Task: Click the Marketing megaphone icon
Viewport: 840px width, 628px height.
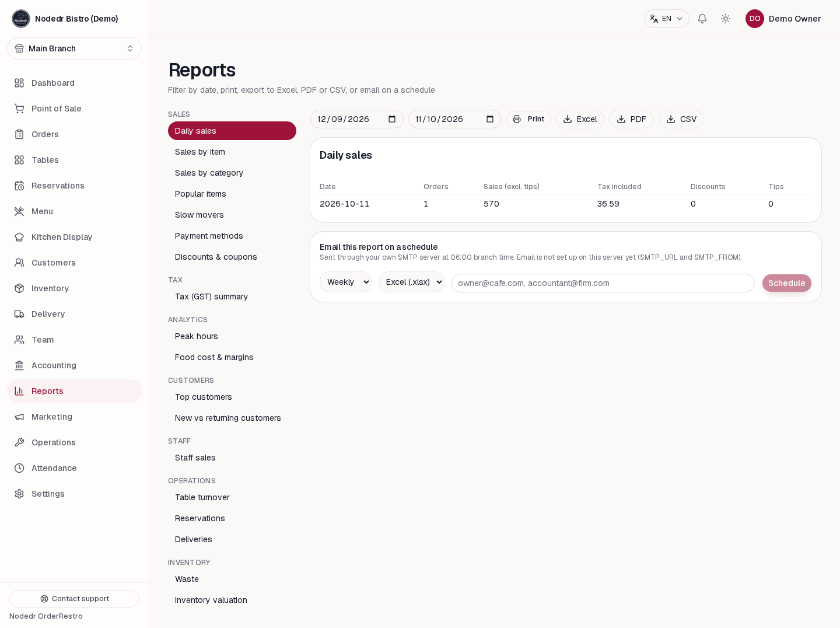Action: (19, 417)
